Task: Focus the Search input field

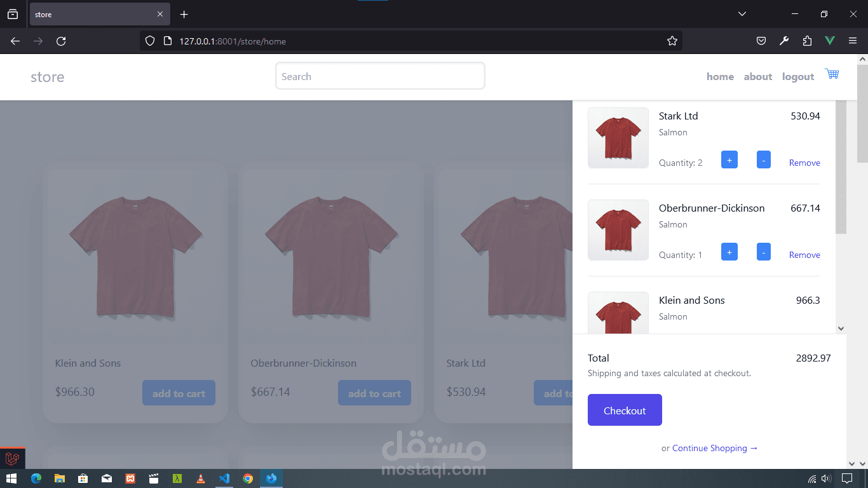Action: (380, 76)
